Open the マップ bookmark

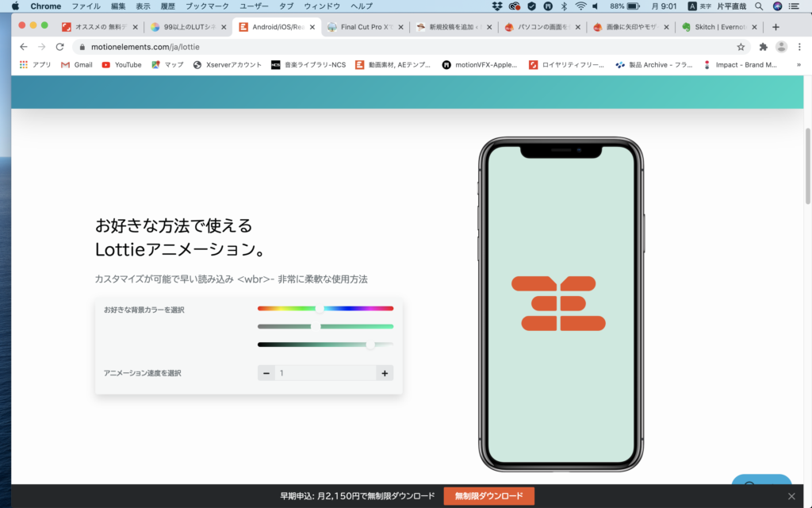coord(168,65)
